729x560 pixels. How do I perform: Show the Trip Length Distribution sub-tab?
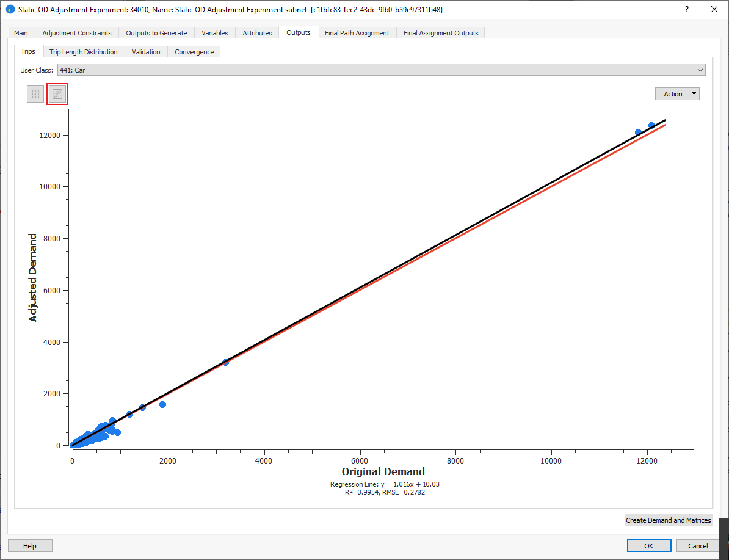[x=84, y=52]
